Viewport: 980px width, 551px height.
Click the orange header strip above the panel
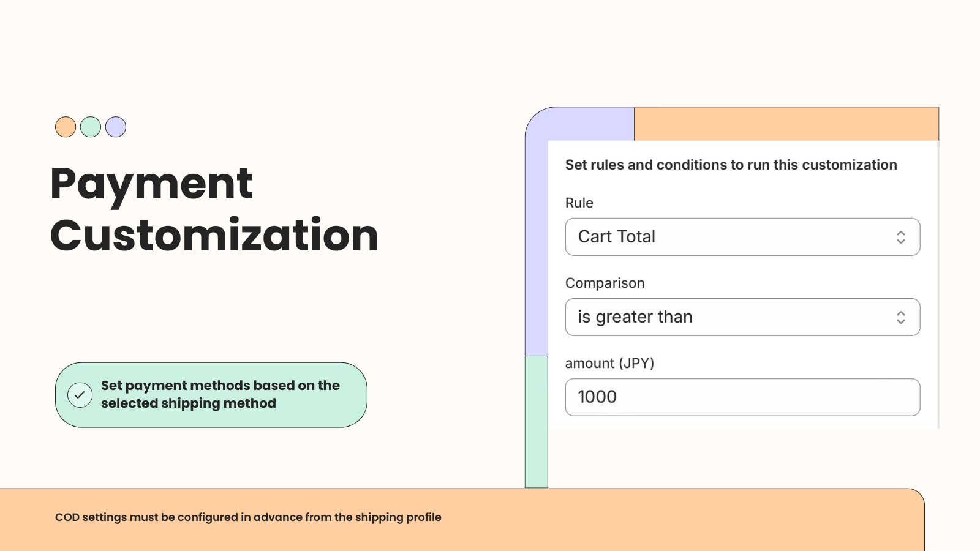pyautogui.click(x=784, y=122)
